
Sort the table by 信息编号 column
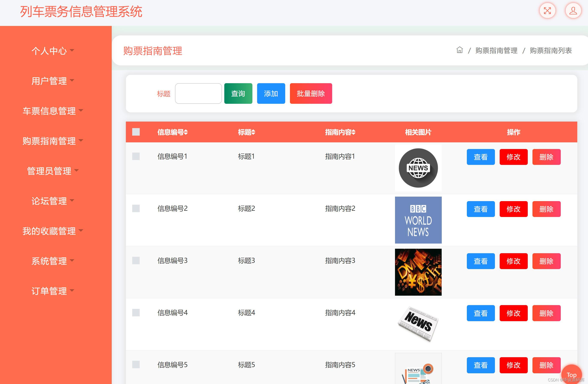tap(172, 132)
